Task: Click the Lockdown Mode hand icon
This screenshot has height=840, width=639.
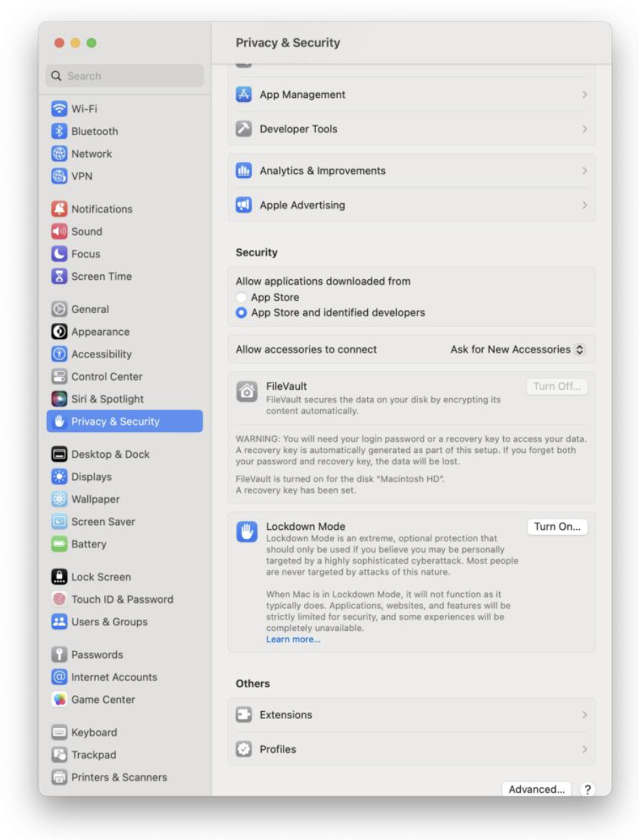Action: coord(247,532)
